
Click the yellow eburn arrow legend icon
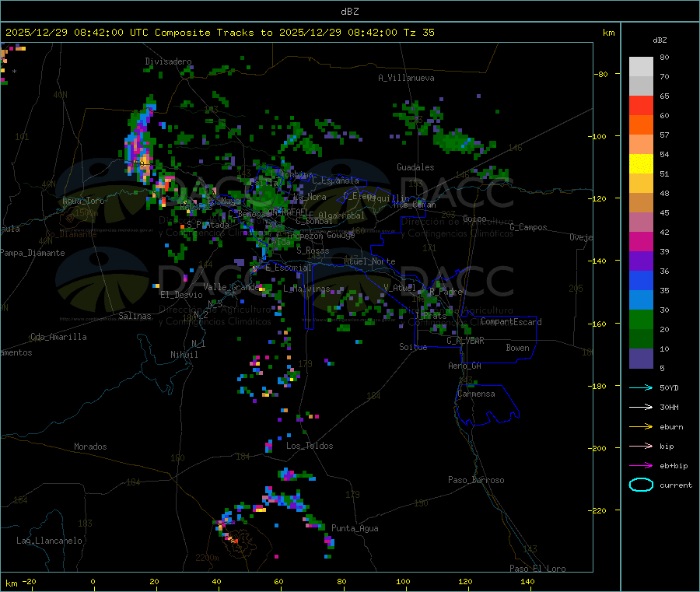641,427
